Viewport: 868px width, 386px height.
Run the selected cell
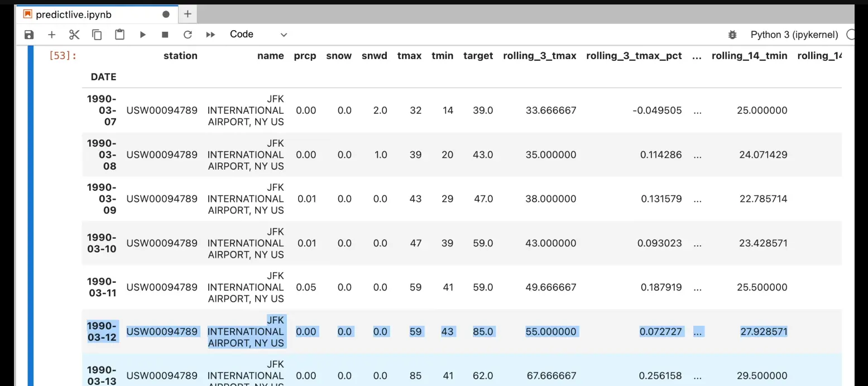pos(142,35)
